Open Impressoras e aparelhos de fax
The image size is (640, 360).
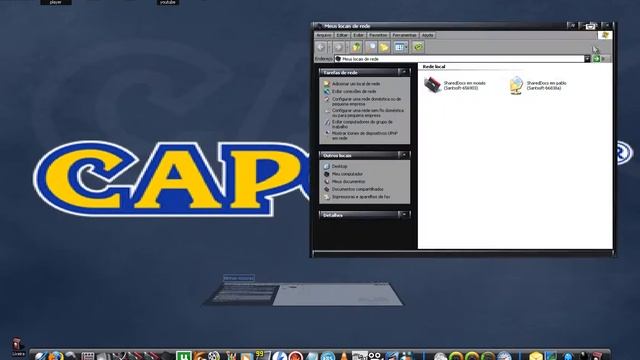(361, 197)
